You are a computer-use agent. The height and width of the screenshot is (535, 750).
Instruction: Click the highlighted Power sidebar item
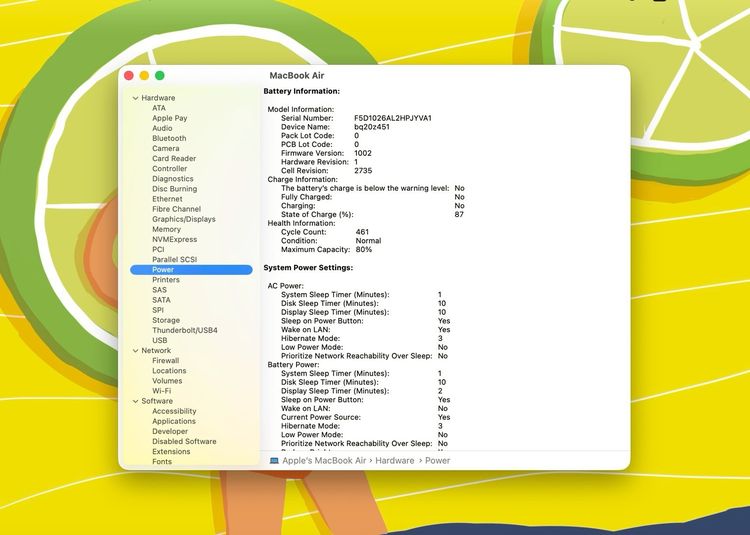coord(191,270)
